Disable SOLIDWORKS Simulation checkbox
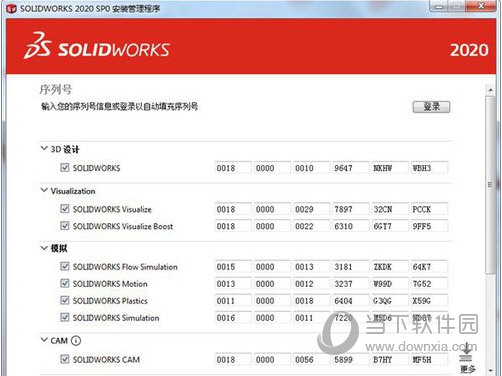 click(x=65, y=317)
